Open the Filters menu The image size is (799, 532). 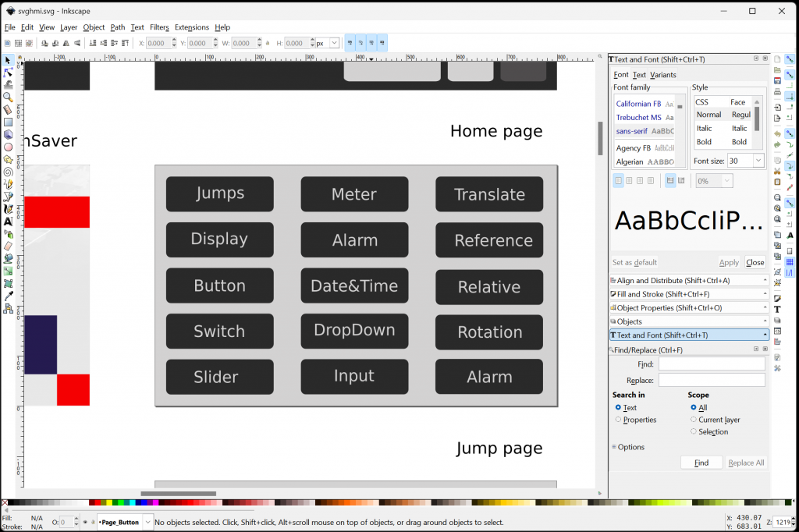point(159,27)
